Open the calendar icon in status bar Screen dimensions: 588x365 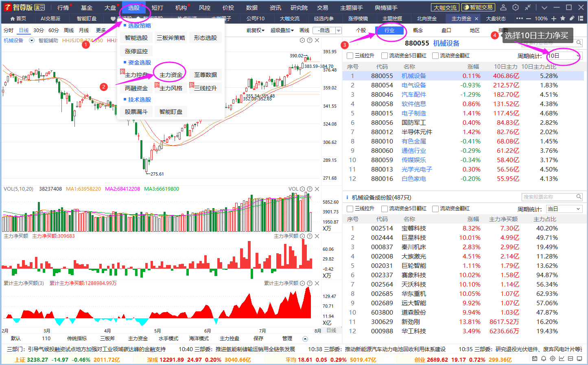[x=535, y=358]
